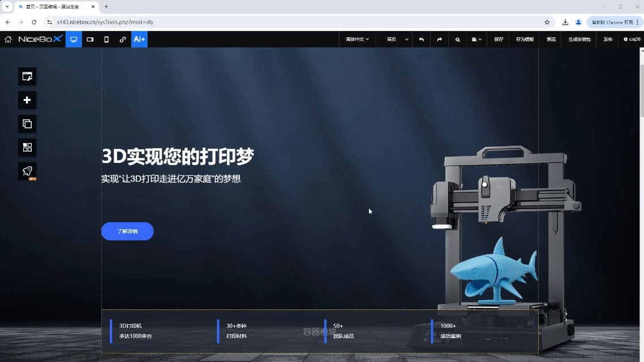
Task: Switch to mobile phone preview mode
Action: [106, 40]
